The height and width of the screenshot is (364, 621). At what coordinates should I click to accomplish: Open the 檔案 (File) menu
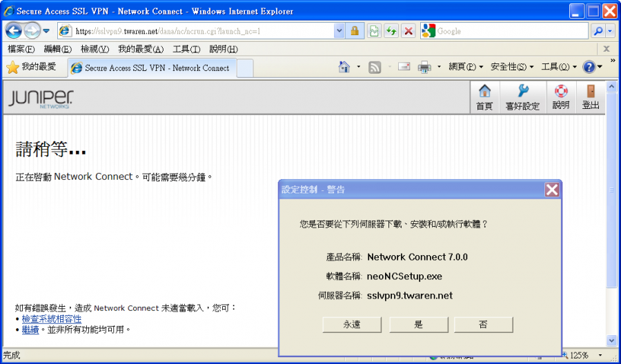21,49
